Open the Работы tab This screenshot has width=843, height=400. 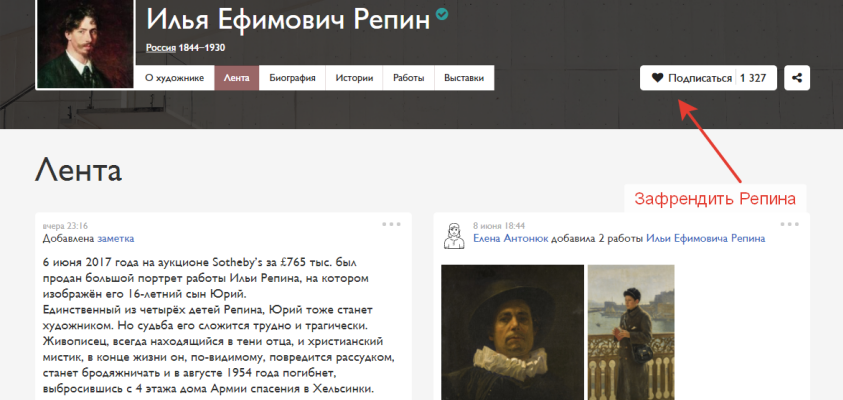(408, 78)
